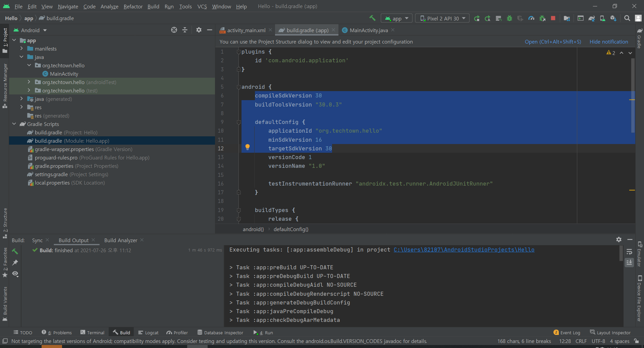Collapse the java folder
644x348 pixels.
(22, 57)
